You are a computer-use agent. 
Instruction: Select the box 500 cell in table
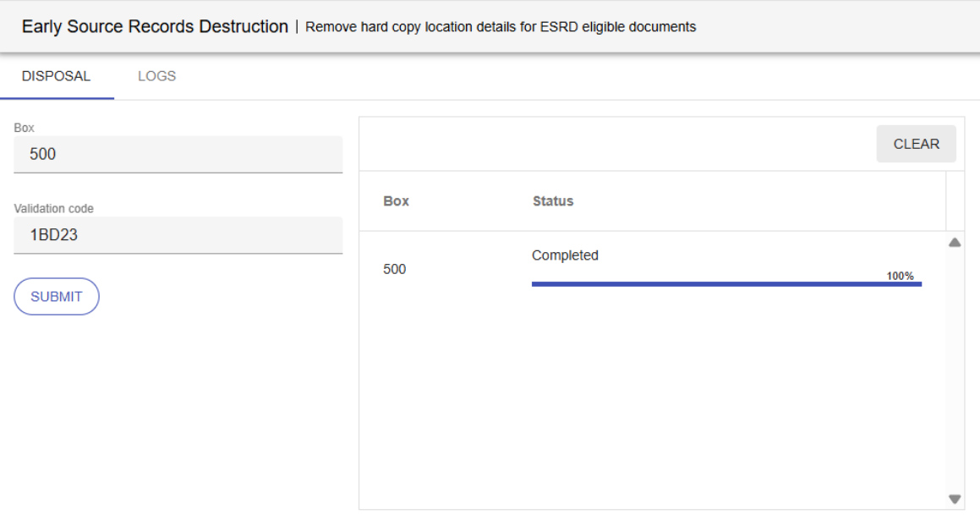(394, 270)
